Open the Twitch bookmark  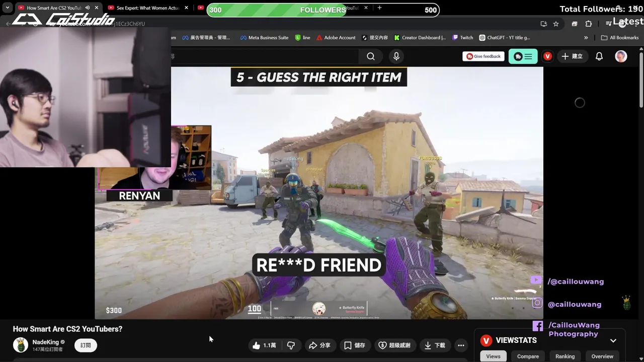[462, 38]
